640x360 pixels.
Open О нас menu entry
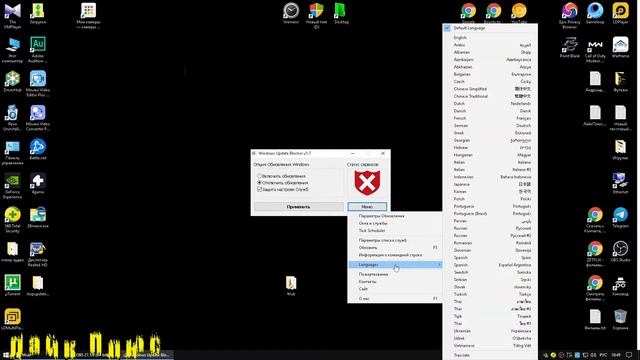pyautogui.click(x=395, y=299)
